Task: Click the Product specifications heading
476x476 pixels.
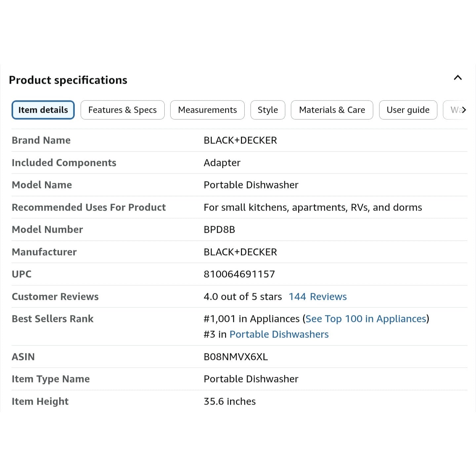Action: (68, 80)
